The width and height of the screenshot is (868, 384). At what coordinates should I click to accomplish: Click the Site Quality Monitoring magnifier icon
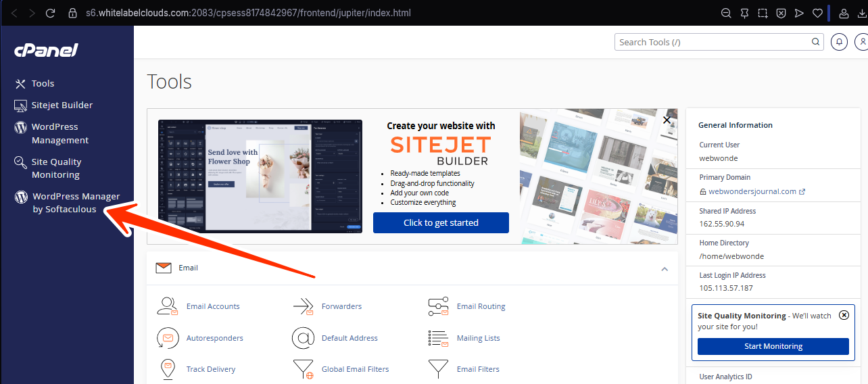[x=20, y=162]
